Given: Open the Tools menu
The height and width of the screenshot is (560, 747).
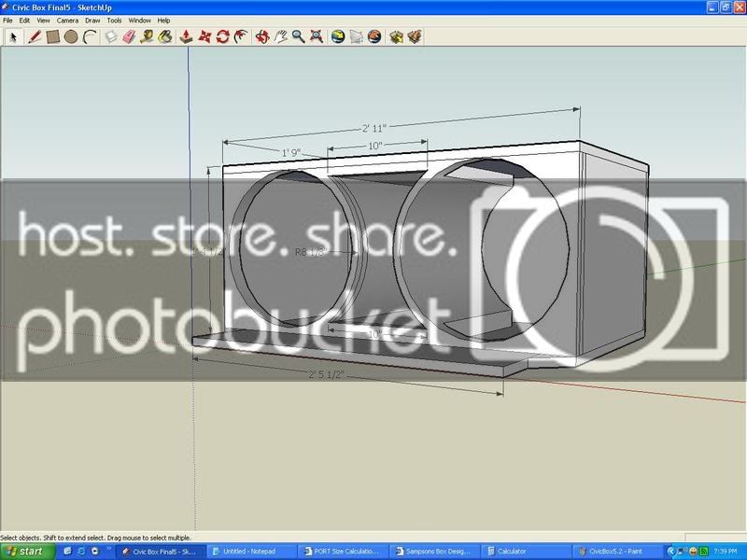Looking at the screenshot, I should point(114,21).
